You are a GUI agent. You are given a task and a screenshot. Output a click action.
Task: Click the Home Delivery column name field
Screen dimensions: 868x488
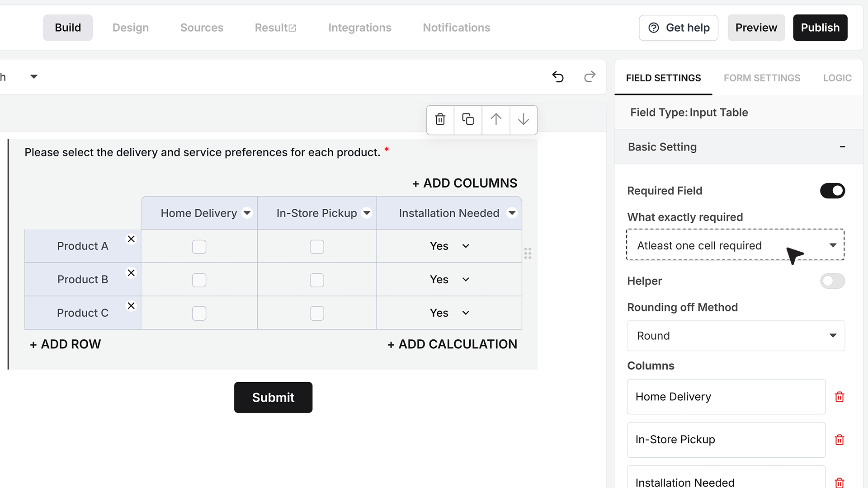[726, 397]
